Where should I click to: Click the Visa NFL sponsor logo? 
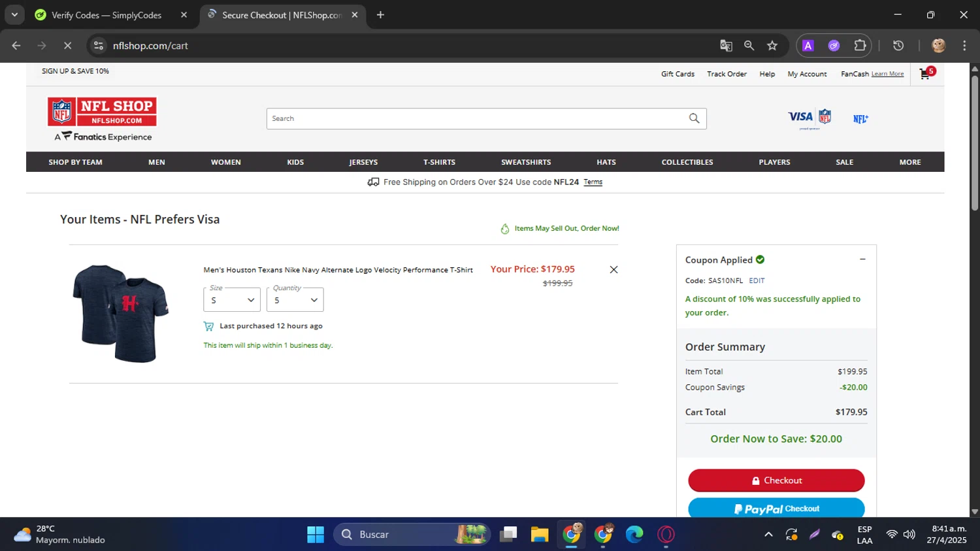(x=809, y=118)
